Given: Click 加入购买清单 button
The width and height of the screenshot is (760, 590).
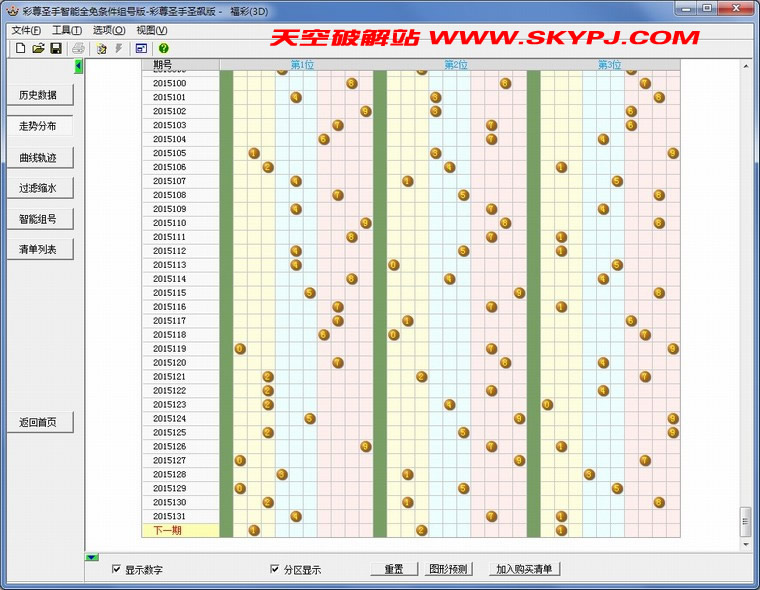Looking at the screenshot, I should click(526, 569).
